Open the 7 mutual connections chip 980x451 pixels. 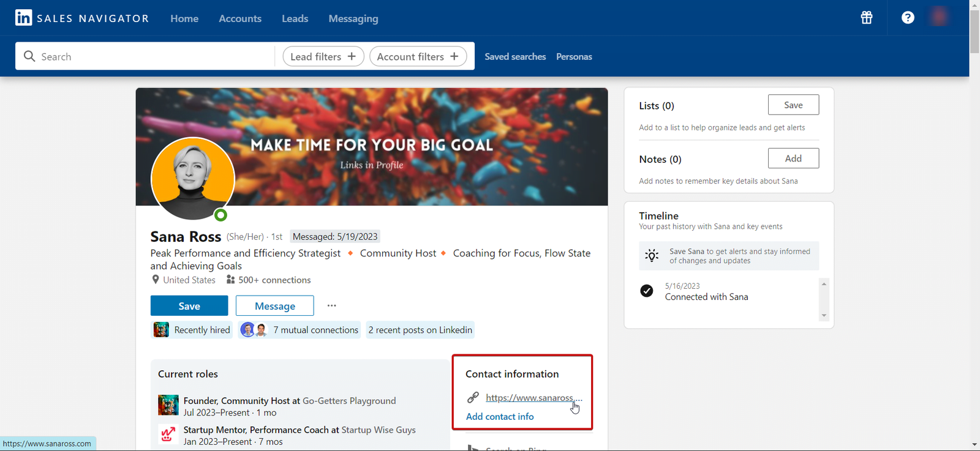(300, 330)
